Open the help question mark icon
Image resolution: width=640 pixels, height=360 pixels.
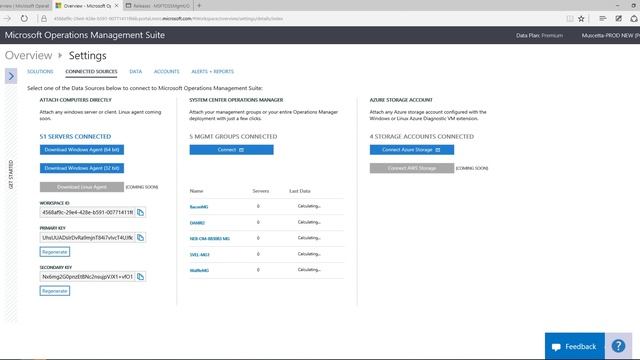(618, 346)
